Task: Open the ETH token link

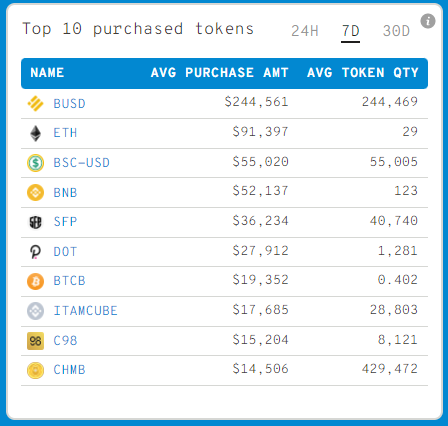Action: coord(65,133)
